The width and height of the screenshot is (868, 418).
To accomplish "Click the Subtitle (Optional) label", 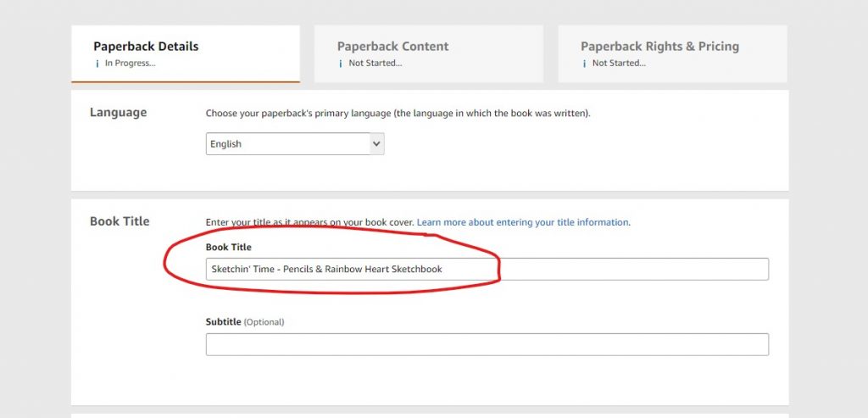I will coord(245,322).
